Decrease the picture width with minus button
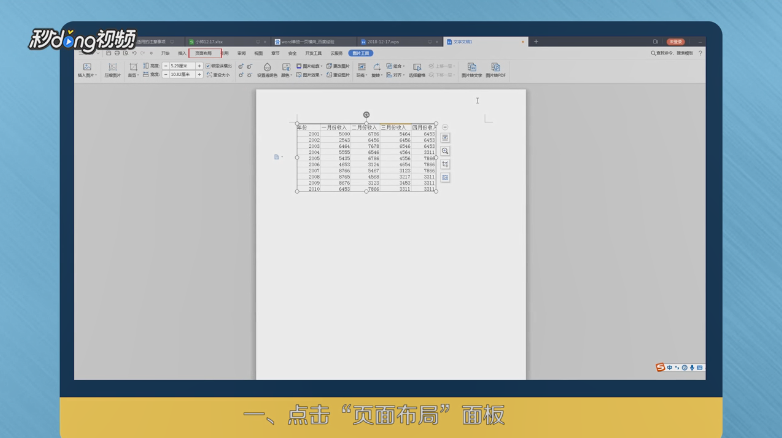The image size is (782, 438). click(x=166, y=74)
